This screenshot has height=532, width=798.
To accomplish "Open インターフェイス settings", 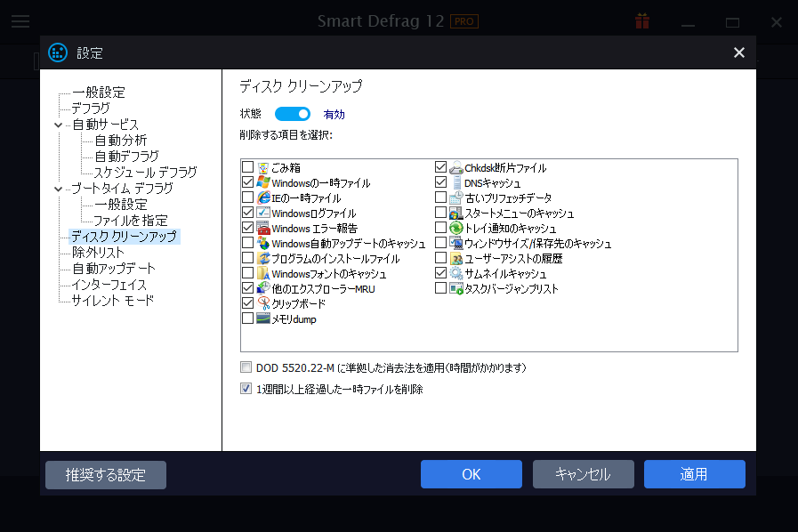I will [x=109, y=285].
